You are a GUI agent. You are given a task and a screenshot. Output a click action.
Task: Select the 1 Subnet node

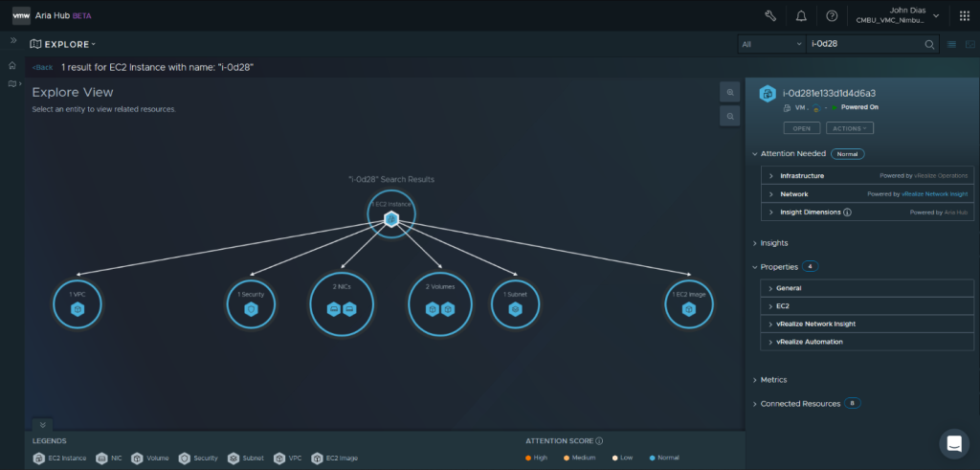516,304
